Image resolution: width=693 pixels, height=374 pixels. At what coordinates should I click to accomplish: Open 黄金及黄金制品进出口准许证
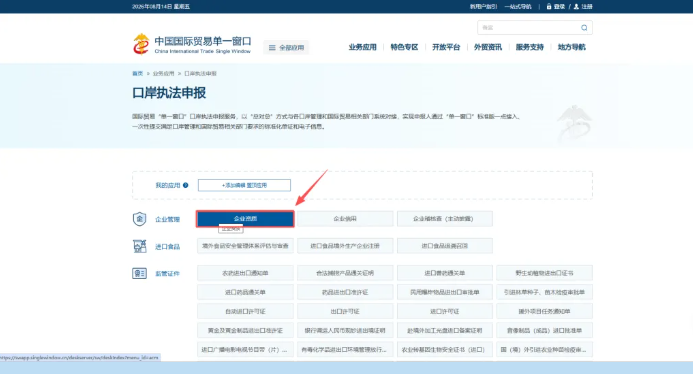tap(245, 330)
